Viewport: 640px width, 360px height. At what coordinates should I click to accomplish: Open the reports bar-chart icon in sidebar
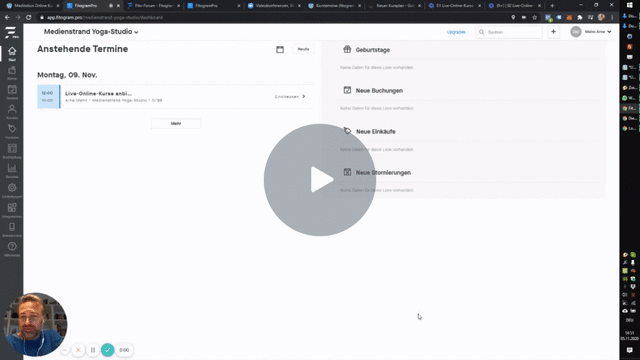[12, 170]
